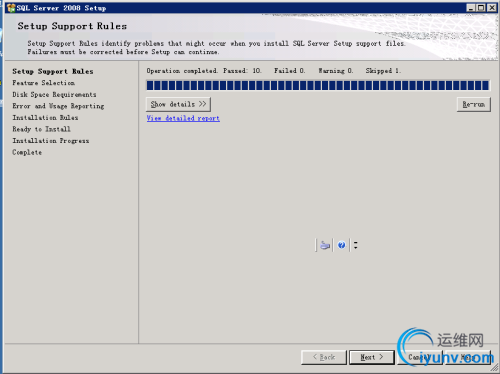Screen dimensions: 500x374
Task: Select Disk Space Requirements step
Action: click(x=54, y=94)
